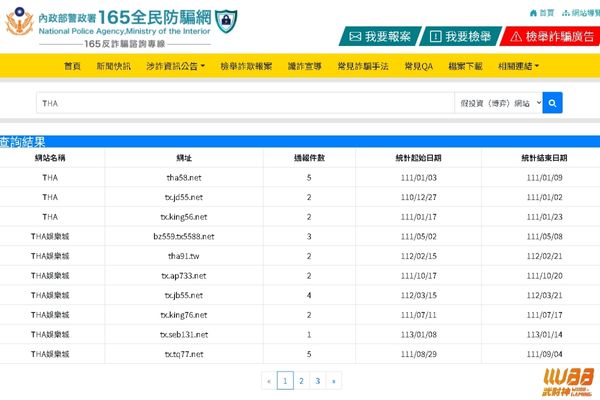Screen dimensions: 600x400
Task: Click the end date 111/01/09
Action: point(545,178)
